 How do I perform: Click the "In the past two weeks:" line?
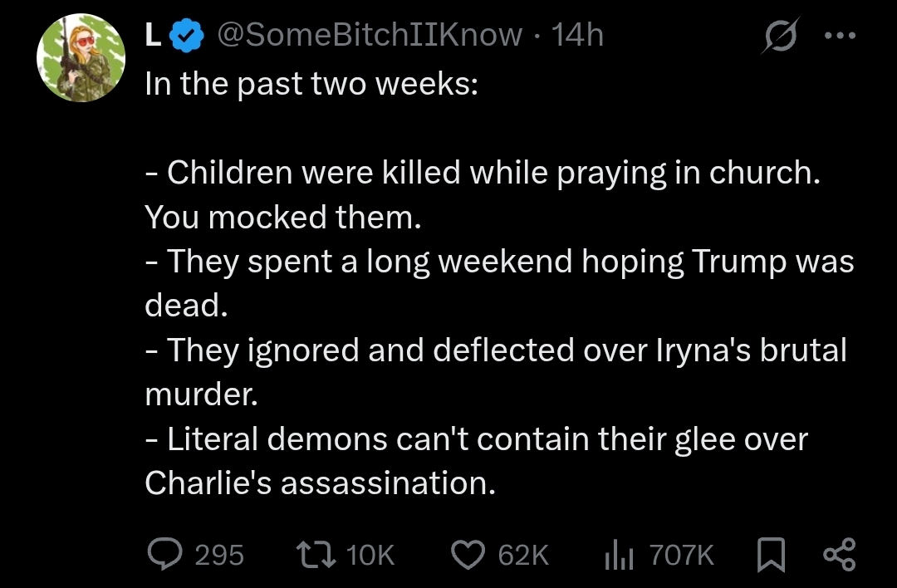[311, 84]
